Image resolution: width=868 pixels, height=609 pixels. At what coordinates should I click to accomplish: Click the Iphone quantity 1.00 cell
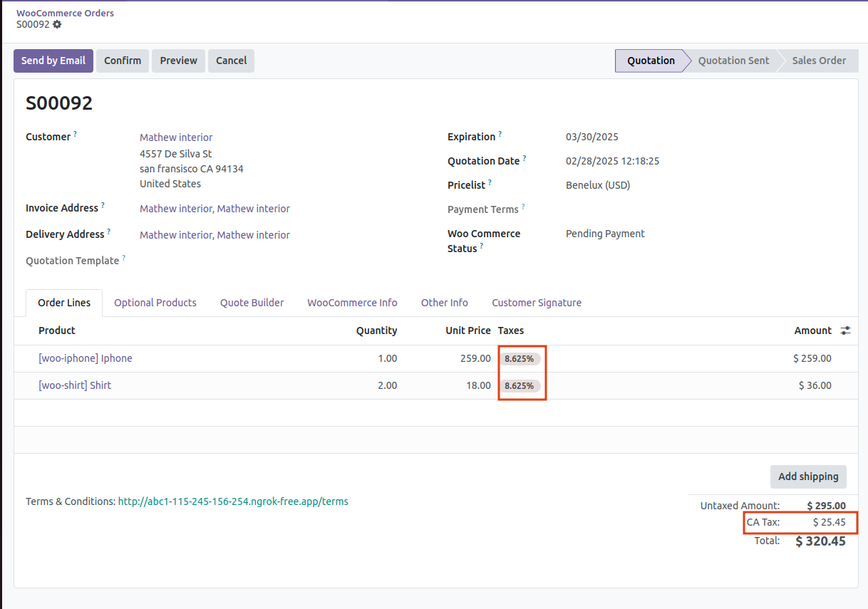coord(387,358)
